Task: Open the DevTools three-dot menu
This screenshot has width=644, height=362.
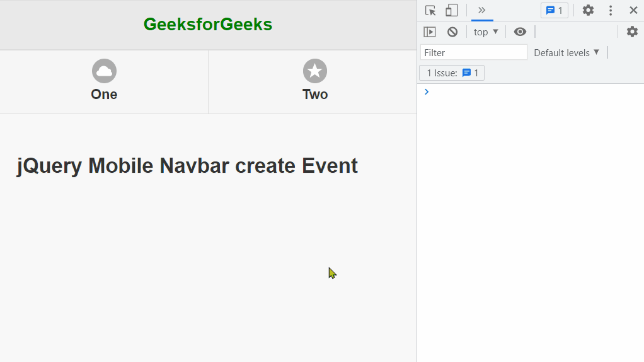Action: pyautogui.click(x=611, y=10)
